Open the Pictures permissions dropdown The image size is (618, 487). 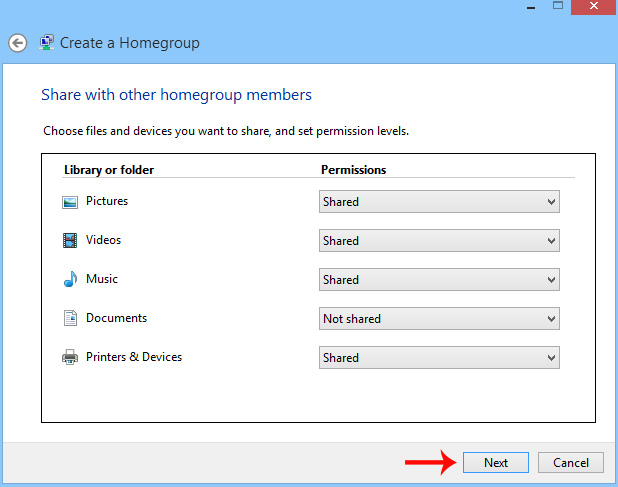click(439, 202)
